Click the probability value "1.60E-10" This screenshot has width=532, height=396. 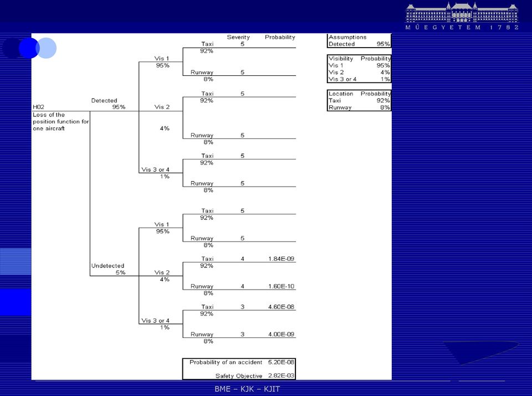click(282, 286)
